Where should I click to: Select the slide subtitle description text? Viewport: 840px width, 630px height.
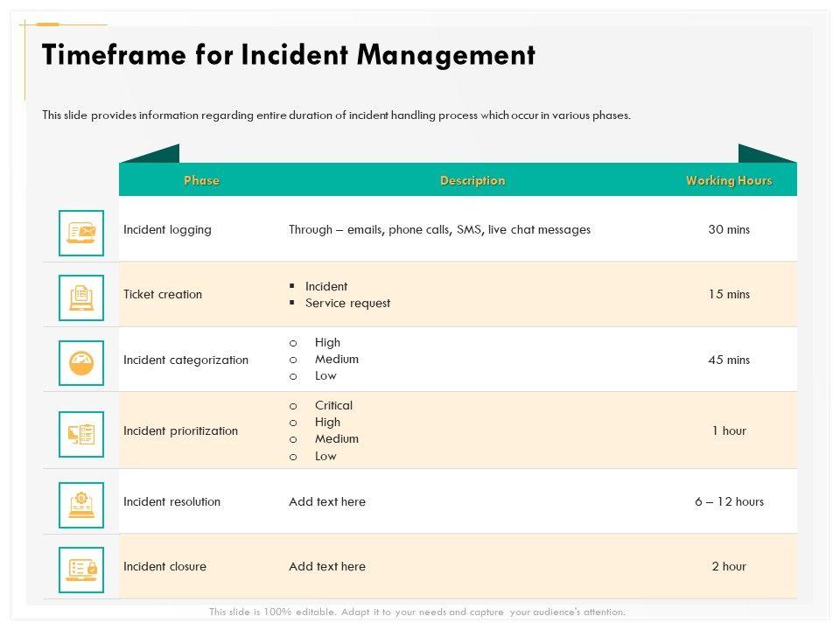coord(336,115)
